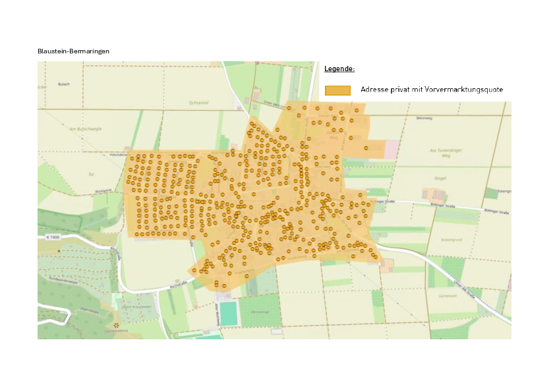Click the pink area beside the orange zone
555x392 pixels.
391,150
